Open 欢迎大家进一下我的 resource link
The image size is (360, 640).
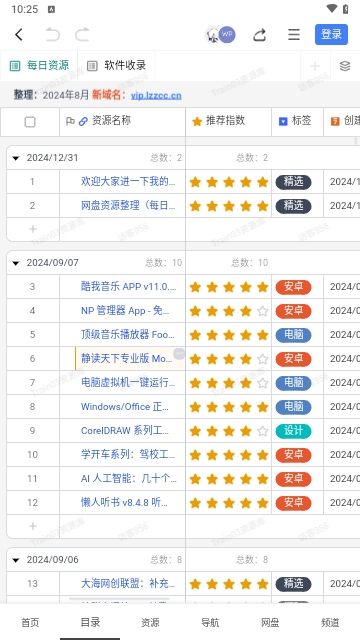129,182
